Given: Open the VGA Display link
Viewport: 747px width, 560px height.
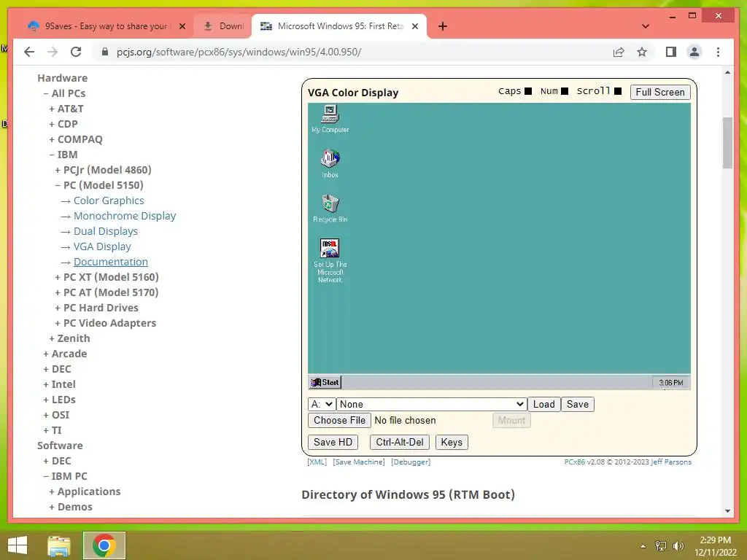Looking at the screenshot, I should [102, 246].
